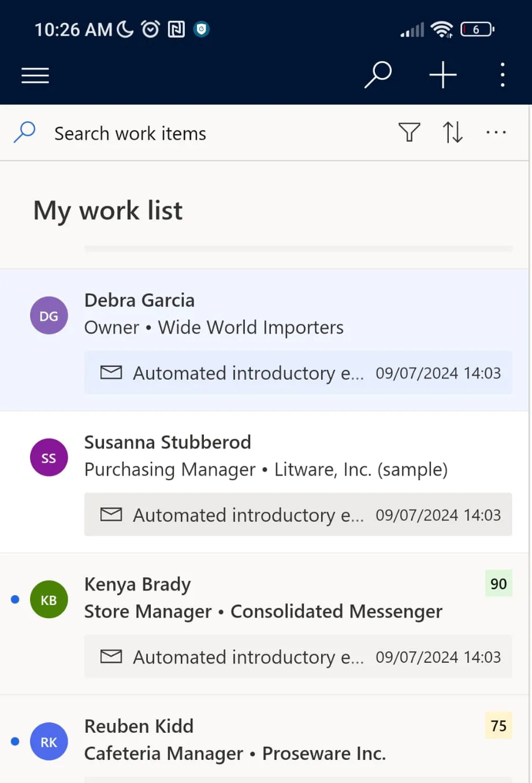Open Debra Garcia's automated introductory email activity

coord(298,373)
